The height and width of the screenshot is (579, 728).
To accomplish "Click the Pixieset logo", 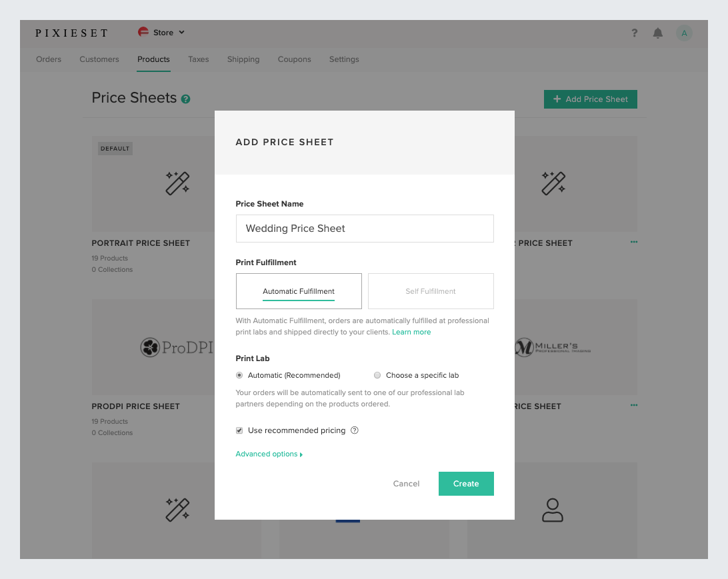I will [x=71, y=33].
